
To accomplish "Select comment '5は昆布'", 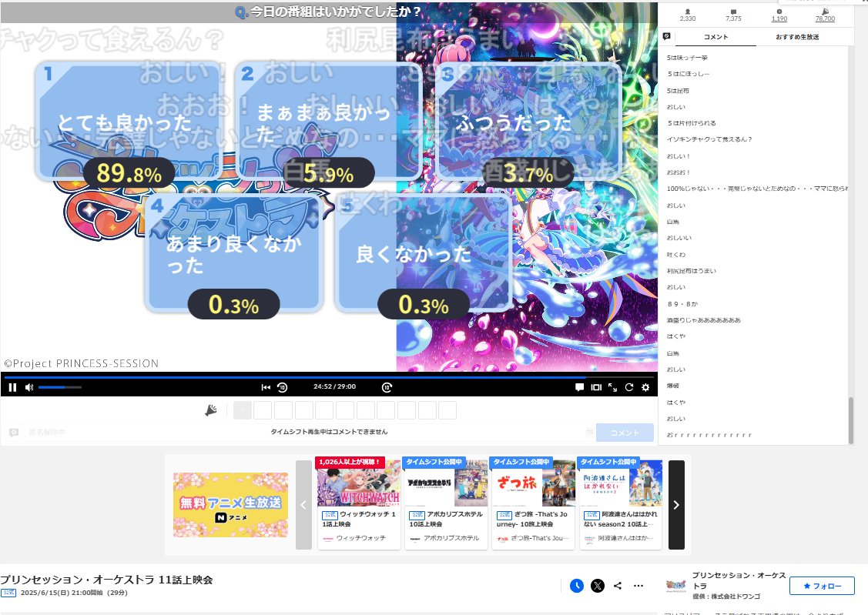I will pyautogui.click(x=678, y=90).
